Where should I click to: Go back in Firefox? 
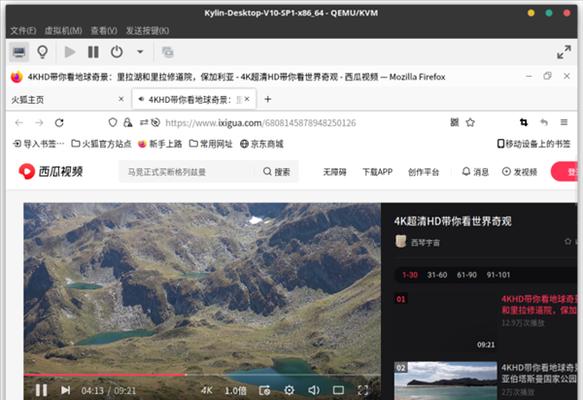(x=19, y=123)
